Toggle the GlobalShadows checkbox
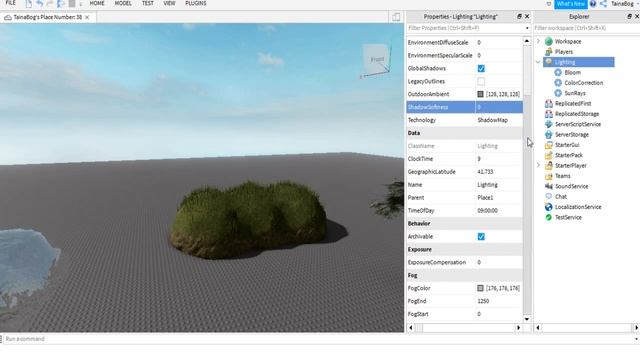The image size is (640, 360). click(x=481, y=69)
